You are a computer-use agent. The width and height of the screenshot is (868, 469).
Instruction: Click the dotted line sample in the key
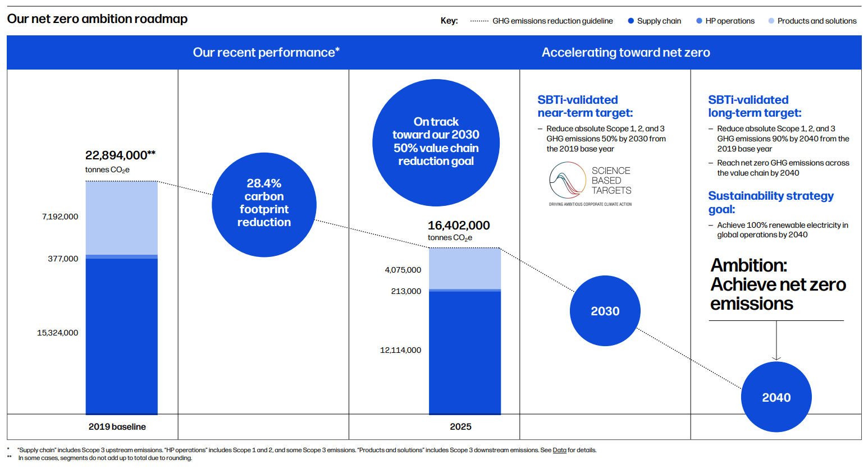(x=479, y=21)
